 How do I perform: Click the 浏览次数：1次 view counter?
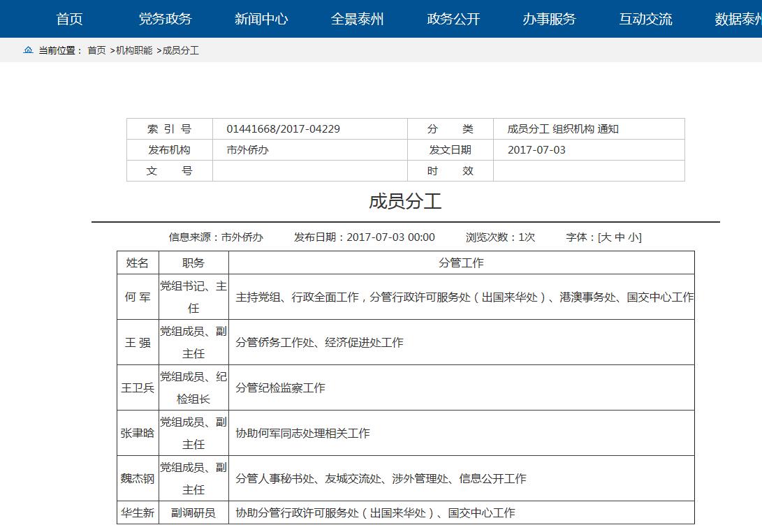coord(500,237)
